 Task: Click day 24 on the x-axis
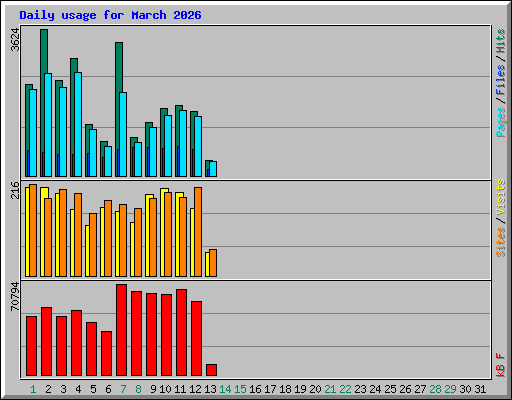point(375,389)
